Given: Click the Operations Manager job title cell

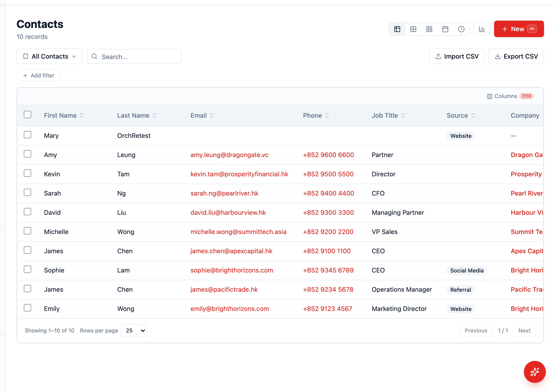Looking at the screenshot, I should 402,289.
